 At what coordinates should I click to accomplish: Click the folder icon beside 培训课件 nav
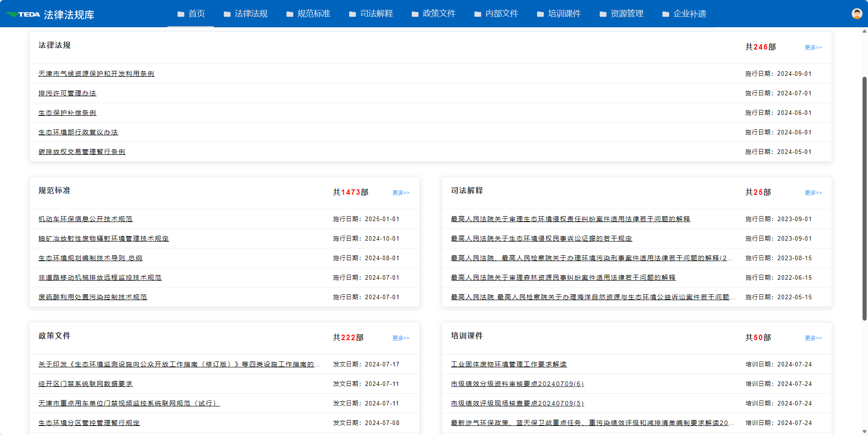tap(540, 14)
